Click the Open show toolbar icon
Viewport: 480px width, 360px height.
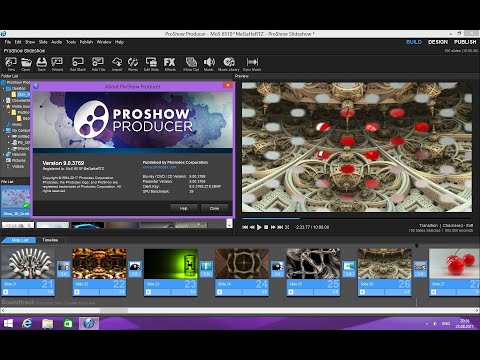click(x=26, y=63)
